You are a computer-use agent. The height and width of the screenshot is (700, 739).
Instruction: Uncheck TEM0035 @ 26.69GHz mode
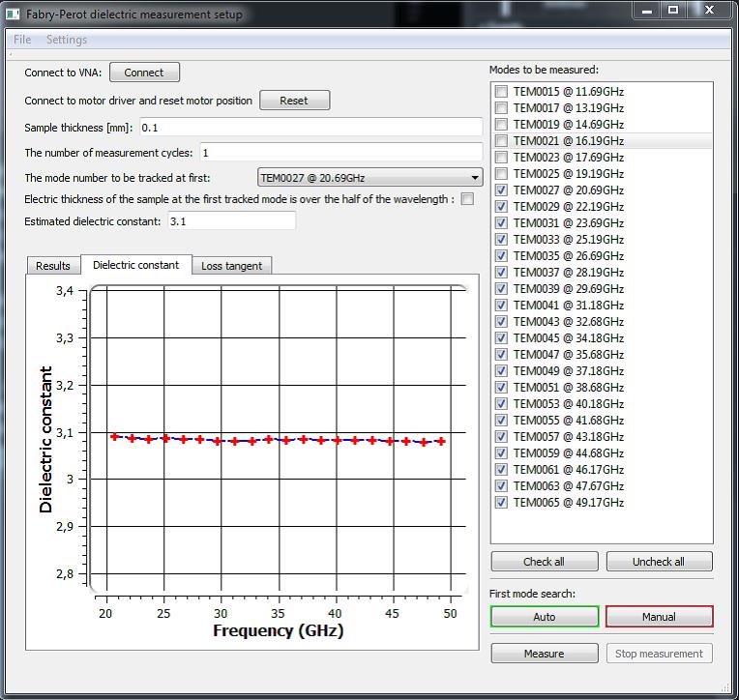pos(501,256)
